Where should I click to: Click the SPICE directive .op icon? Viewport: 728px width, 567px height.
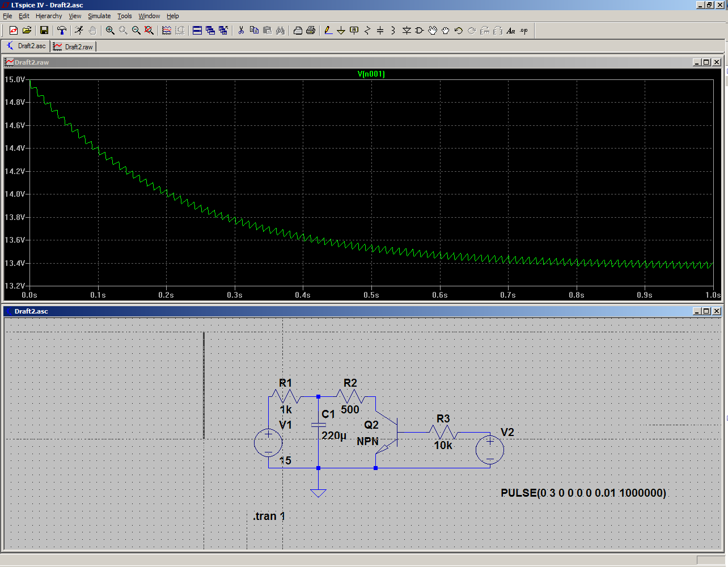pos(524,31)
